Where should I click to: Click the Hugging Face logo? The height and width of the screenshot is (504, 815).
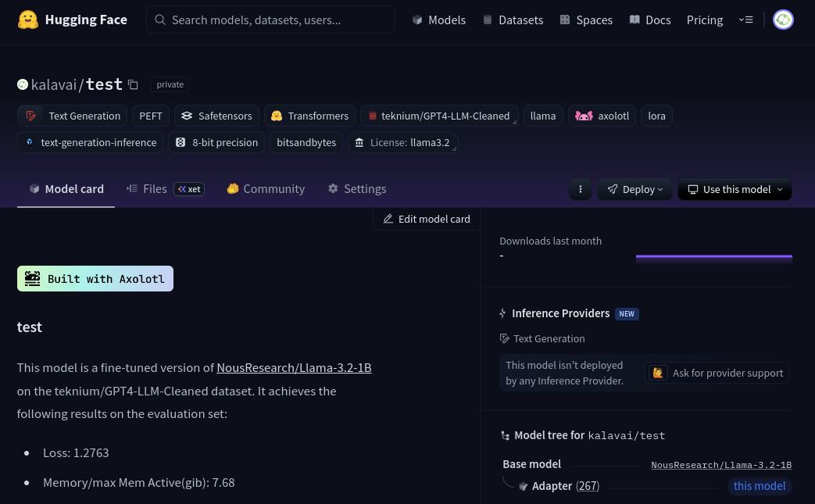pyautogui.click(x=72, y=20)
